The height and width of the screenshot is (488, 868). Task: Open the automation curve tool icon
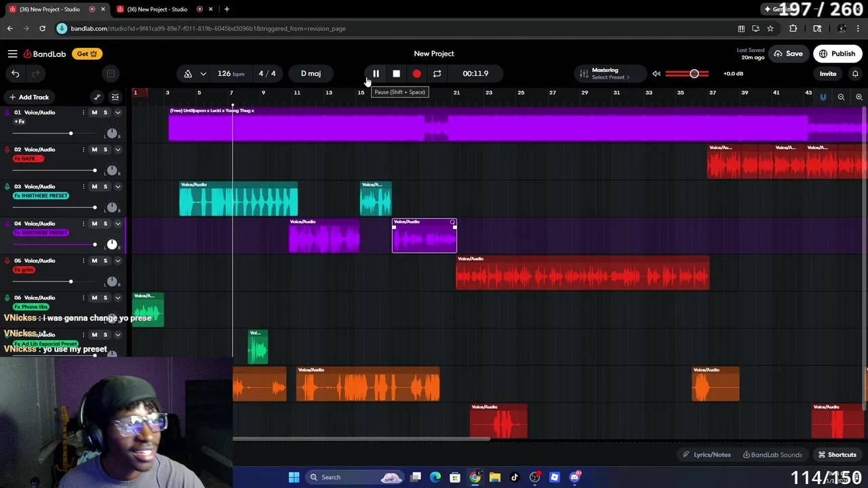point(97,97)
